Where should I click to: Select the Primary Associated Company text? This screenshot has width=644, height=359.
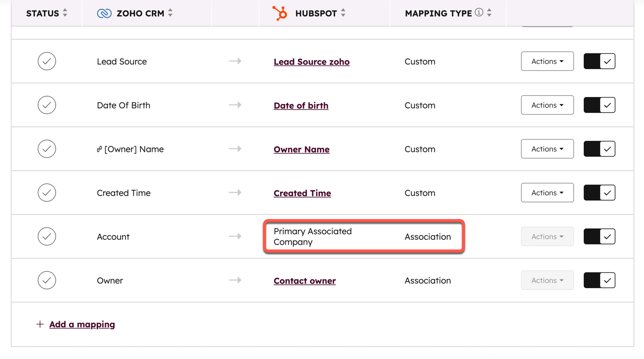click(313, 236)
